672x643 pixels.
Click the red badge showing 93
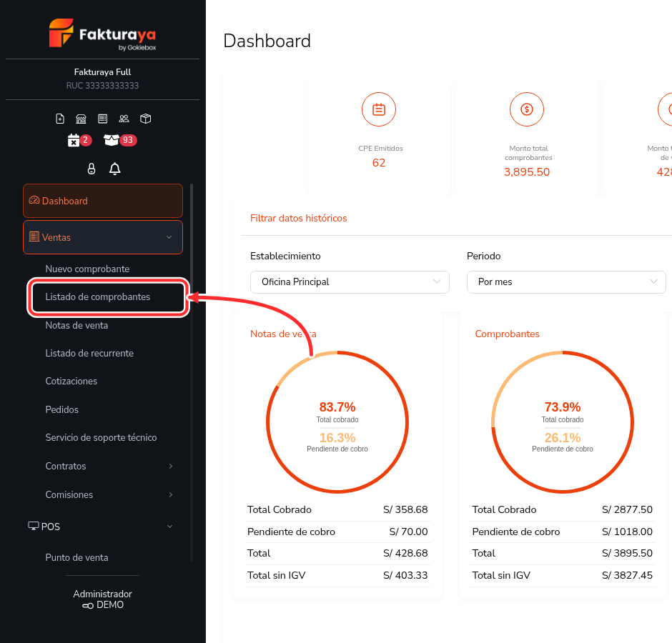click(x=128, y=140)
